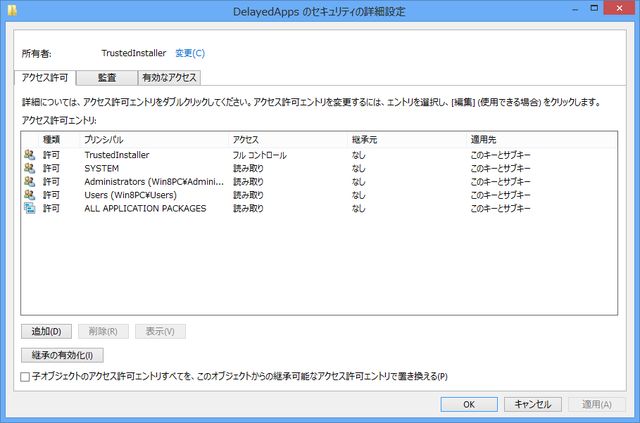Click 読み取り in the Users row

[248, 195]
